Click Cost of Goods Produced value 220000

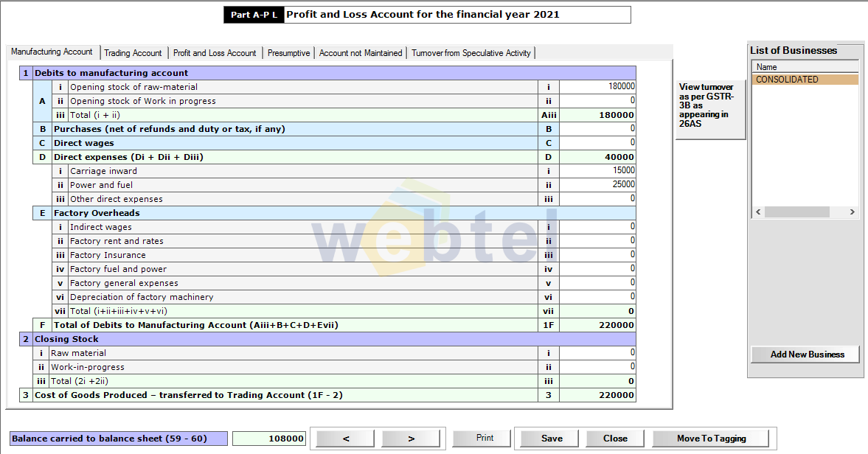click(597, 395)
